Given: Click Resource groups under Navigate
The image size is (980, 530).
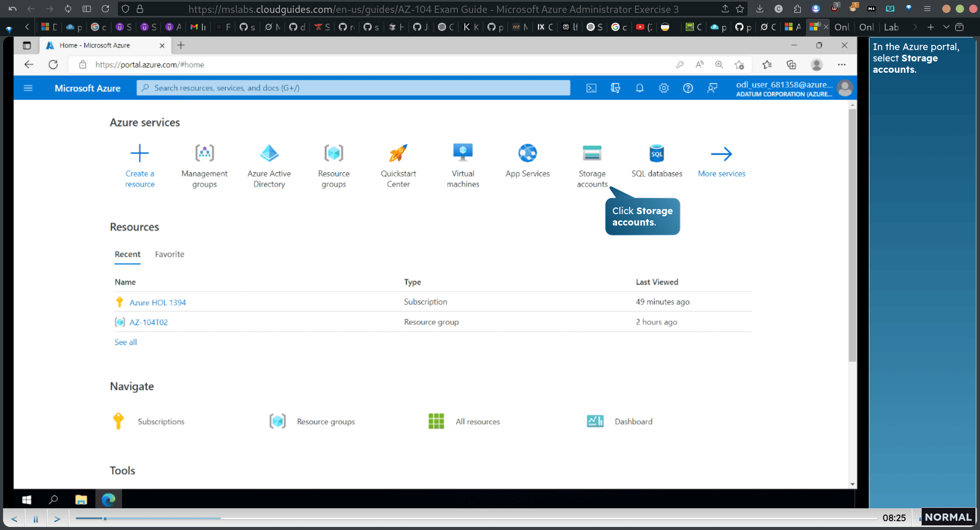Looking at the screenshot, I should [x=326, y=422].
